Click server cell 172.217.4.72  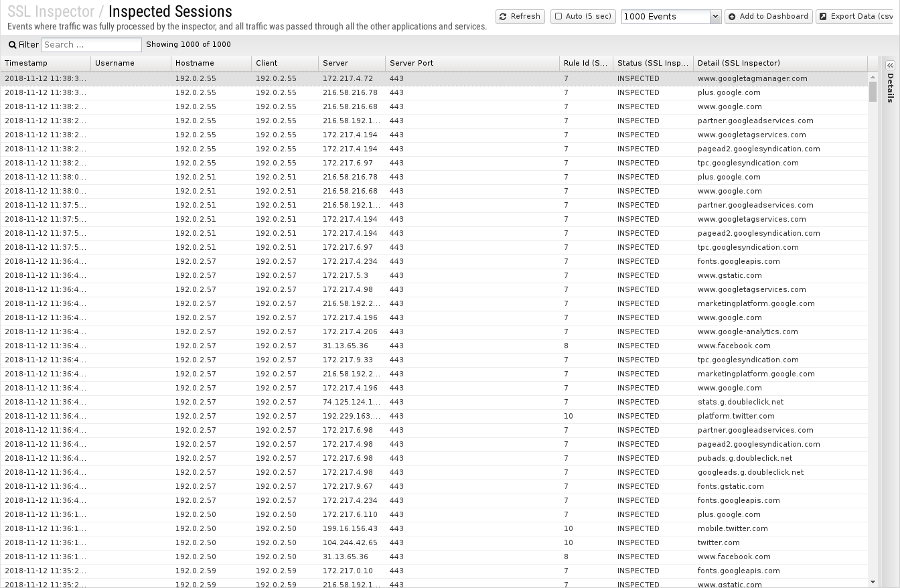pyautogui.click(x=348, y=78)
